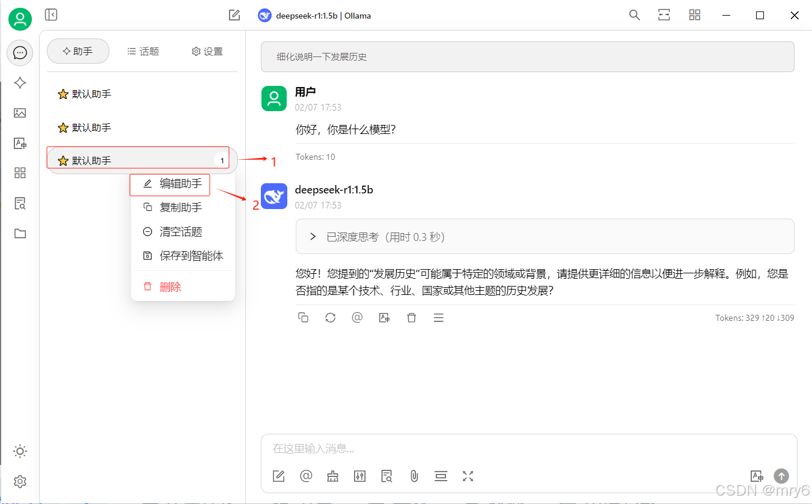812x504 pixels.
Task: Open the knowledge base sidebar icon
Action: [20, 203]
